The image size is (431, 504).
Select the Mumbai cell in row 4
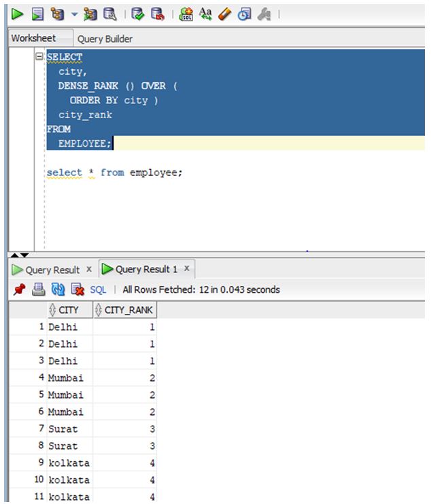click(70, 378)
